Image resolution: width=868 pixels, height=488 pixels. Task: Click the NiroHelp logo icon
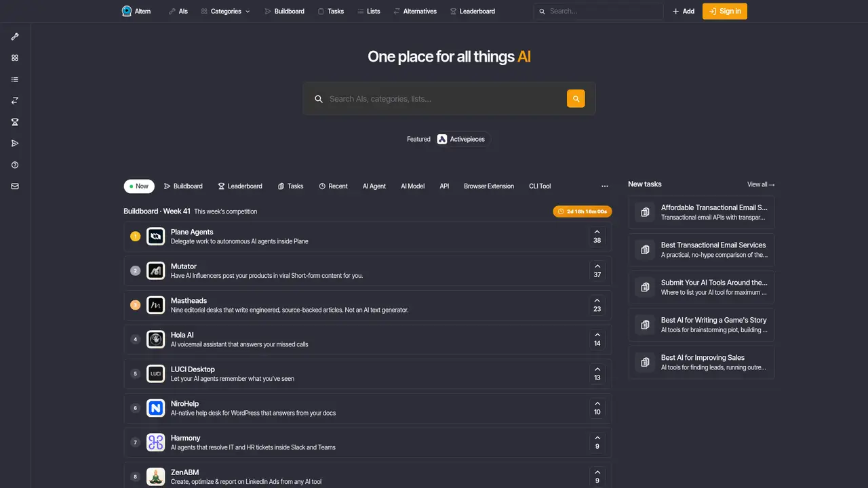tap(156, 408)
